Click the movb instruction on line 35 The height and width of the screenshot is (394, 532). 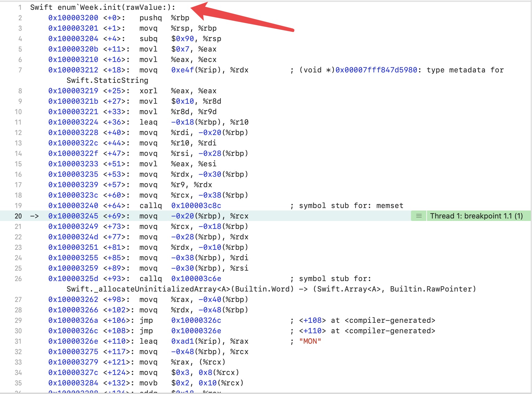click(148, 383)
